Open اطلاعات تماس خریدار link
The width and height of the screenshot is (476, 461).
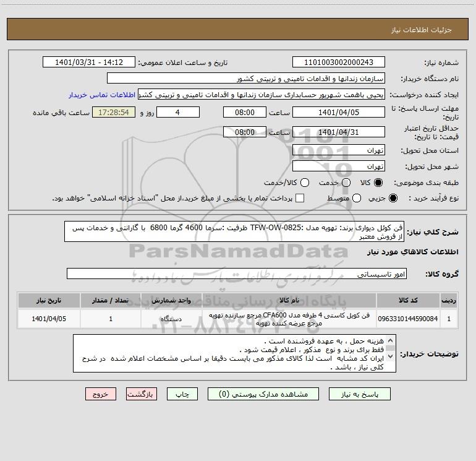coord(102,95)
